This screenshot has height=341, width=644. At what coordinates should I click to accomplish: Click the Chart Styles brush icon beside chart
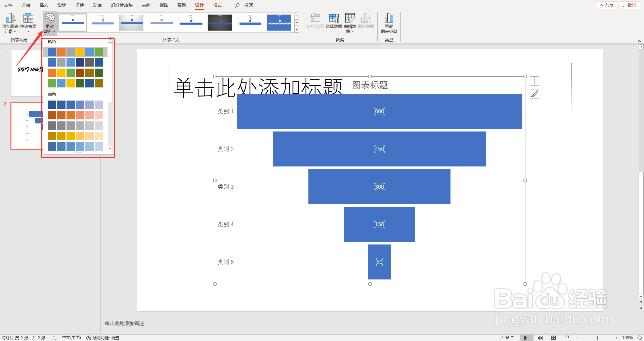coord(534,94)
